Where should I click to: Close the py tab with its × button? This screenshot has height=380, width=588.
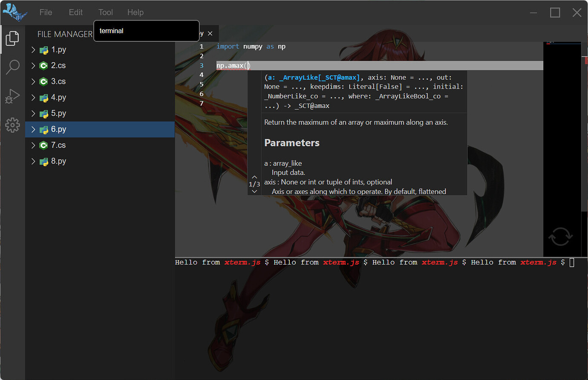pyautogui.click(x=210, y=33)
